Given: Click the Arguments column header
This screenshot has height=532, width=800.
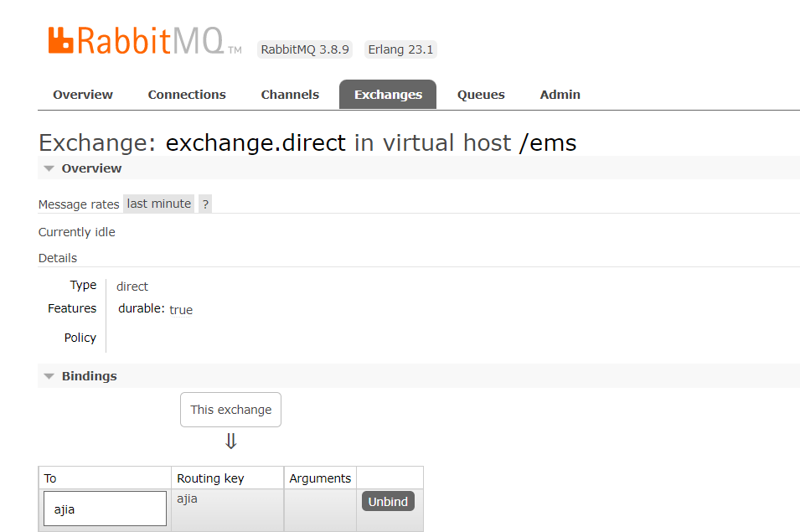Looking at the screenshot, I should coord(320,478).
